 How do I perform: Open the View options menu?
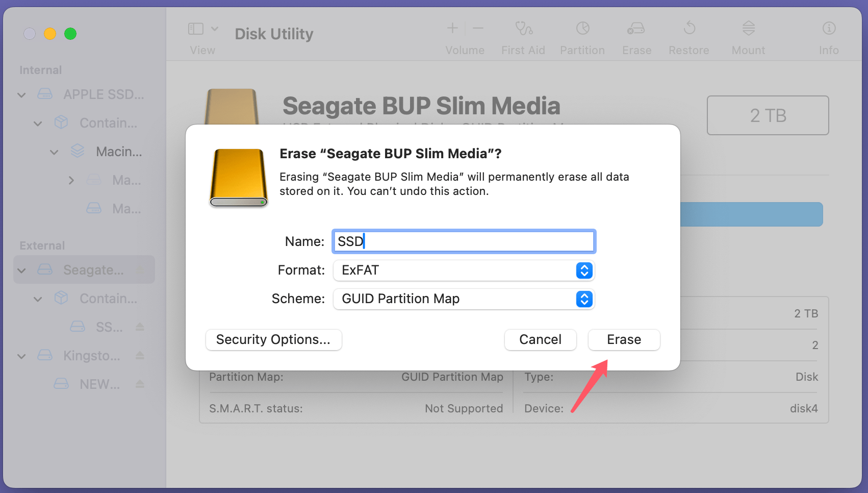(x=215, y=28)
